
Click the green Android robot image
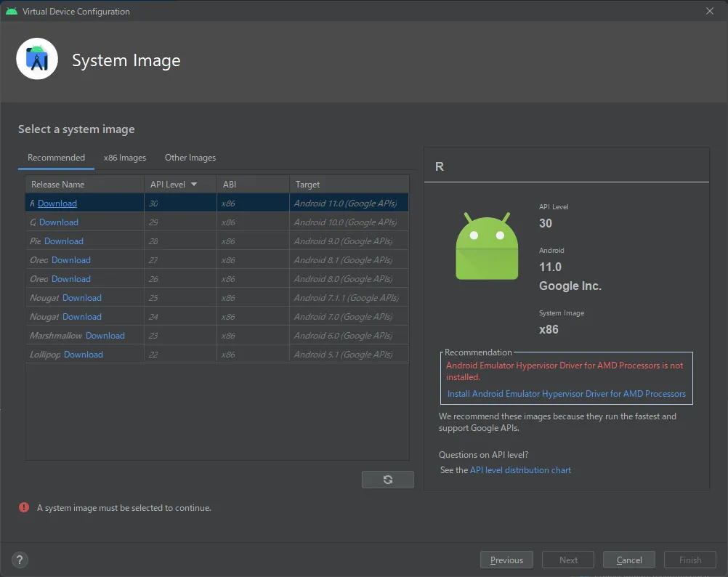(x=487, y=247)
